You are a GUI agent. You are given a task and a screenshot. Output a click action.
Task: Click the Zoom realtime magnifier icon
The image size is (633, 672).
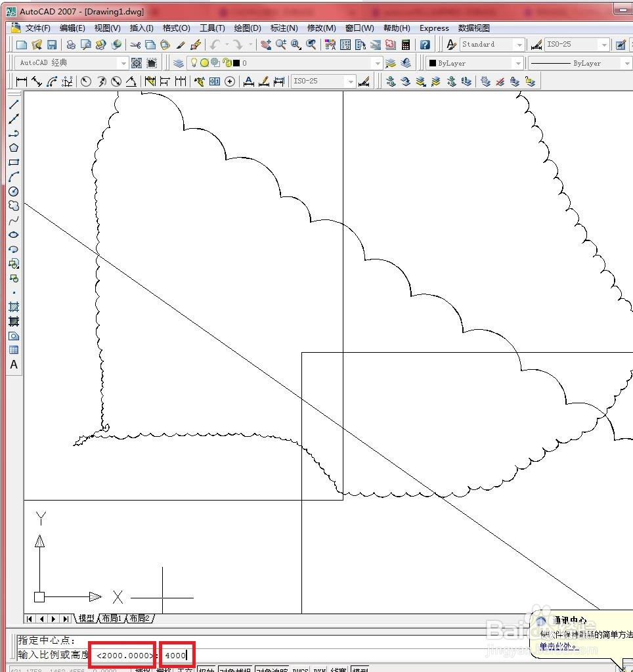[x=281, y=45]
